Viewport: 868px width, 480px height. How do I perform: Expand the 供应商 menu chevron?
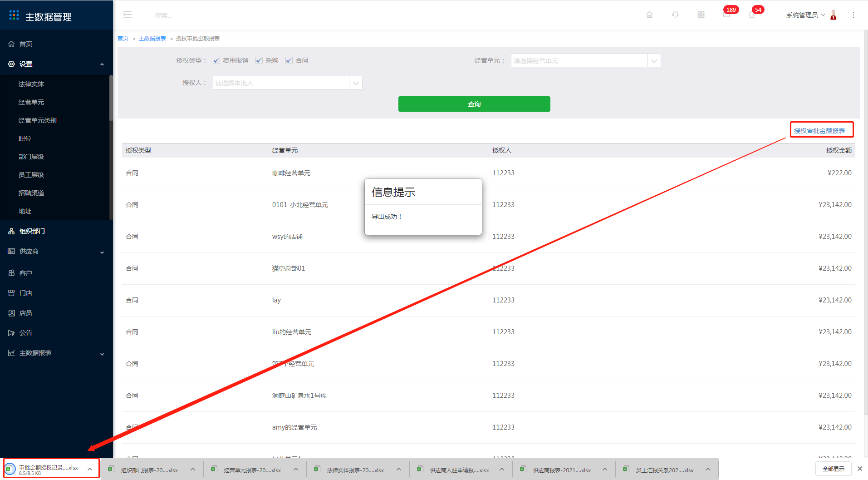[102, 252]
